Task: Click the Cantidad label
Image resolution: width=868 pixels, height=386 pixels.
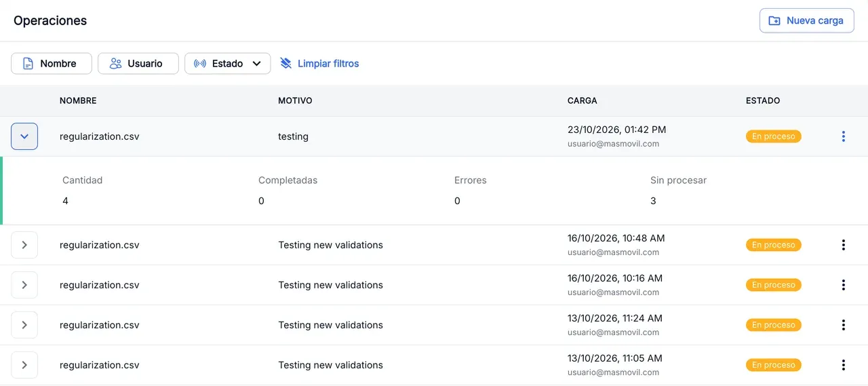Action: [x=82, y=180]
